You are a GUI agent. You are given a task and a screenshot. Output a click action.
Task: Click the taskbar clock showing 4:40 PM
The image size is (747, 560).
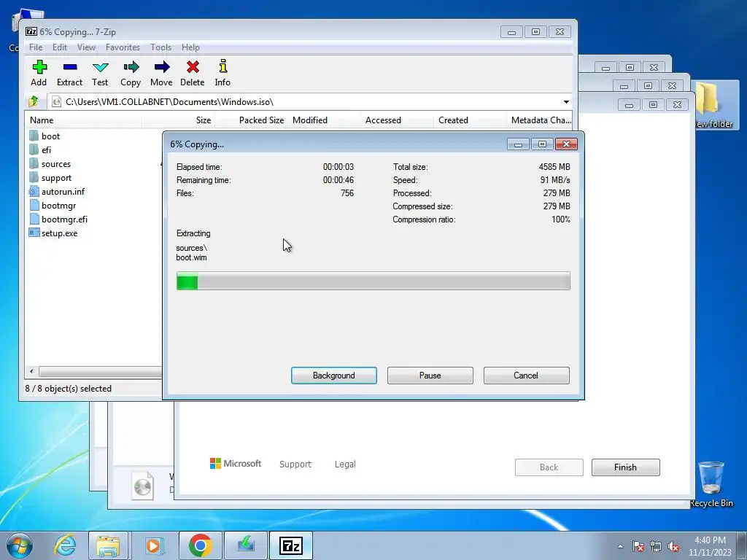click(x=710, y=546)
